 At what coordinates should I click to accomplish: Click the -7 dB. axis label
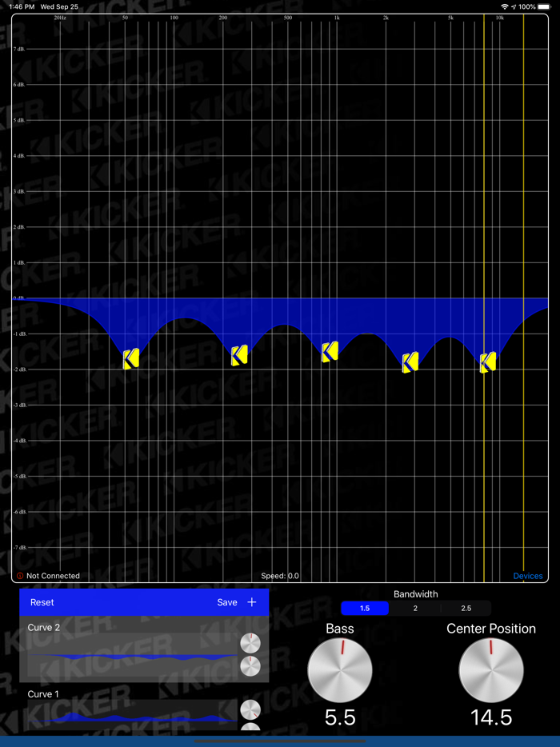click(x=18, y=547)
